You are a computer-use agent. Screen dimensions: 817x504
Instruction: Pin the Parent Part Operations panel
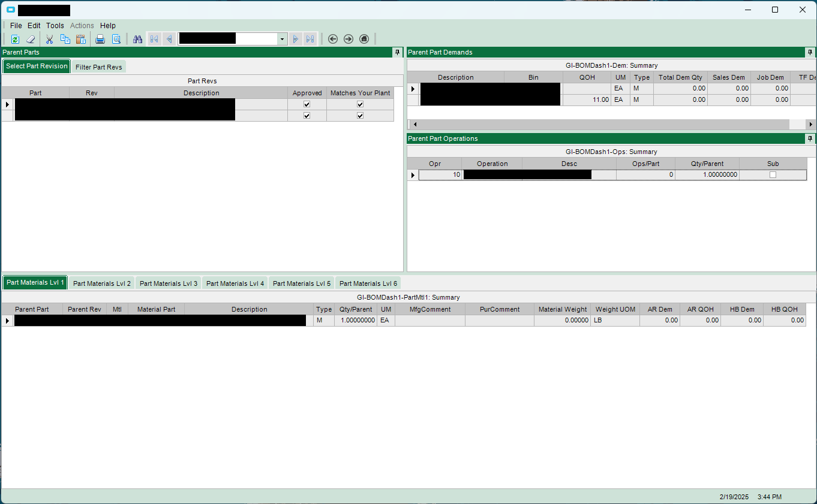coord(810,138)
